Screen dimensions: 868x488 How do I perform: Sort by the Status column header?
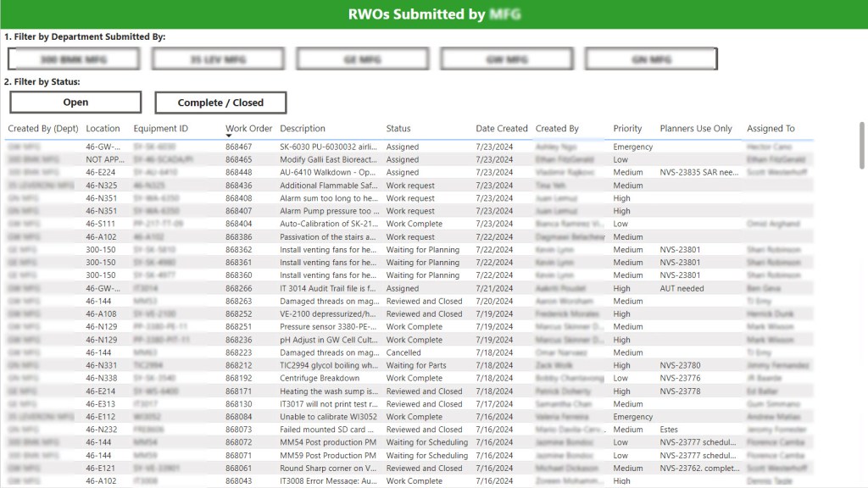click(x=398, y=129)
